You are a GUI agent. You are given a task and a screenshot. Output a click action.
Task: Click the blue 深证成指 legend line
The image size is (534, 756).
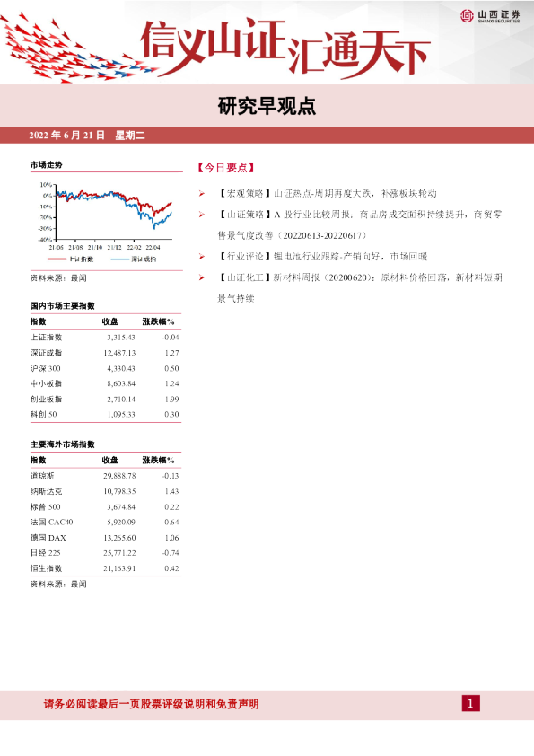[x=119, y=259]
